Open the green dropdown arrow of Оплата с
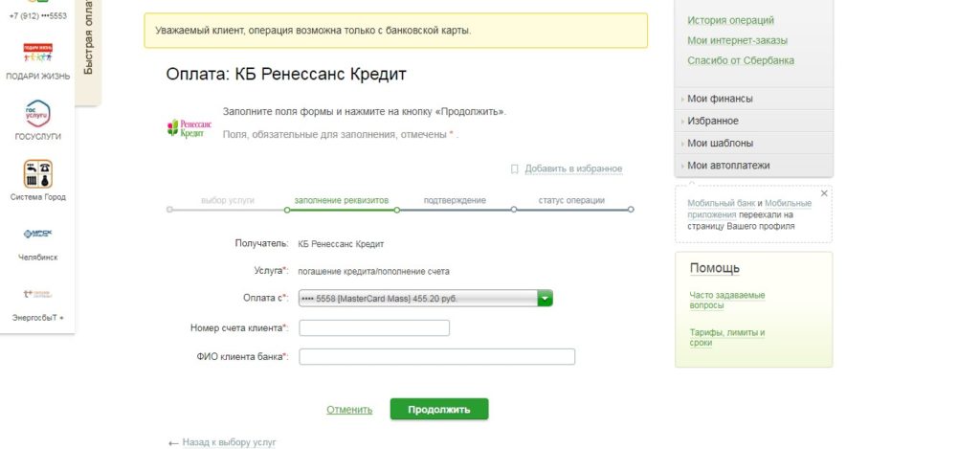 [x=545, y=299]
